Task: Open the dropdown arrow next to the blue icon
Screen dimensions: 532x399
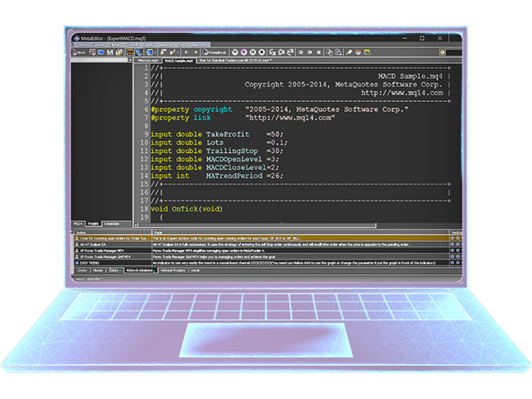Action: pos(155,52)
